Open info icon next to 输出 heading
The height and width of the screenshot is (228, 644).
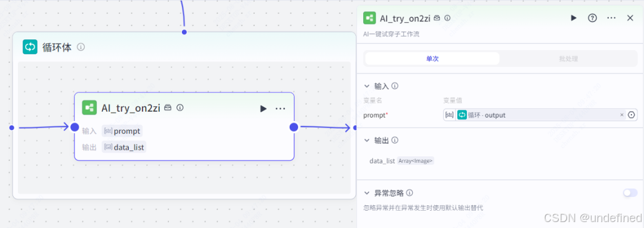pyautogui.click(x=395, y=140)
